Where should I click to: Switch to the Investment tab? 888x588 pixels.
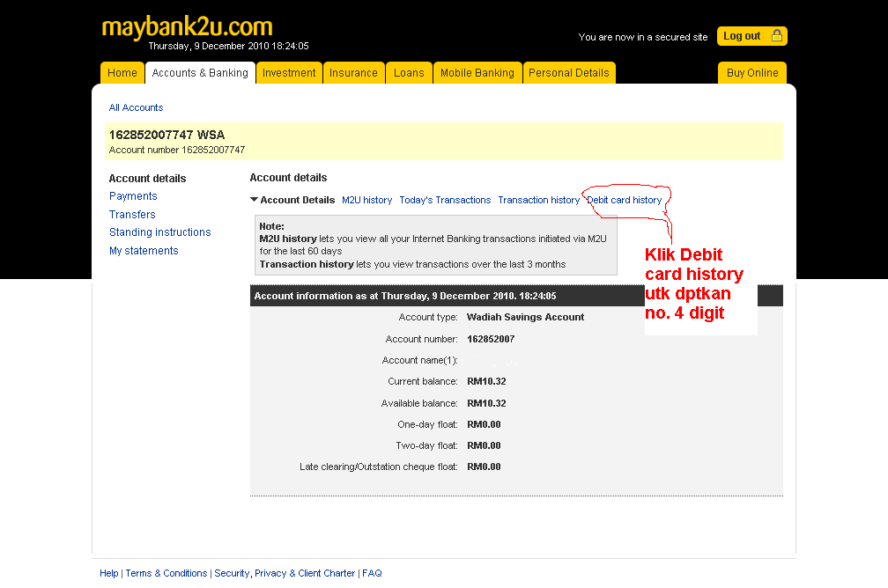pyautogui.click(x=289, y=73)
